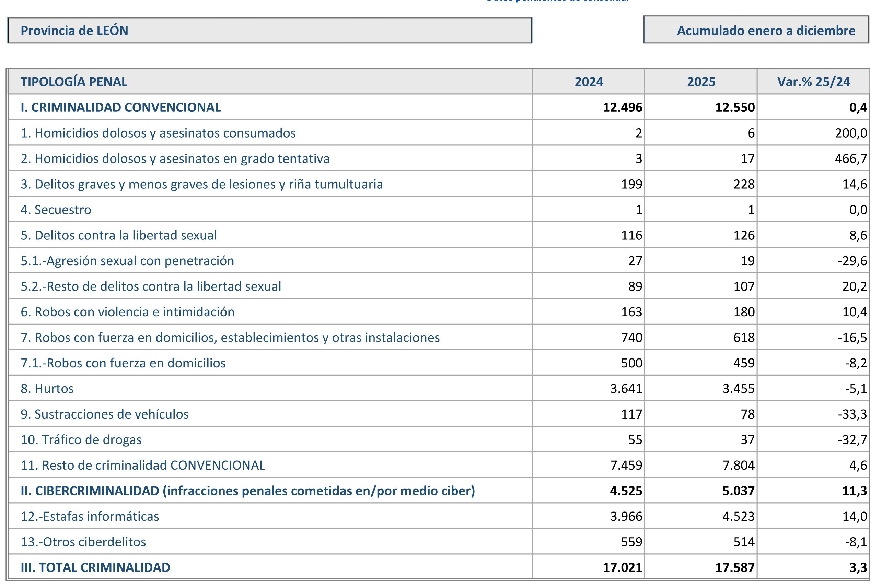Click the Var.% 25/24 column header
The width and height of the screenshot is (882, 588).
(x=813, y=82)
